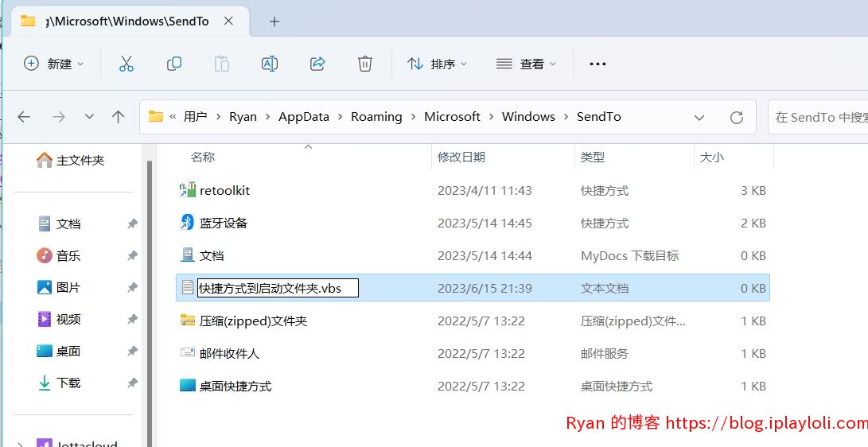The height and width of the screenshot is (447, 868).
Task: Select the 压缩(zipped)文件夹 icon
Action: click(x=188, y=321)
